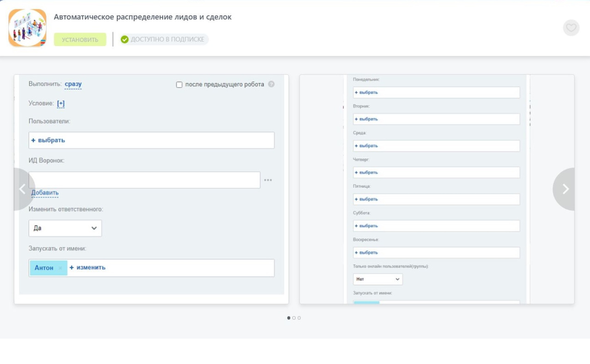Remove Антон tag with the x icon
Screen dimensions: 590x364
(x=60, y=268)
